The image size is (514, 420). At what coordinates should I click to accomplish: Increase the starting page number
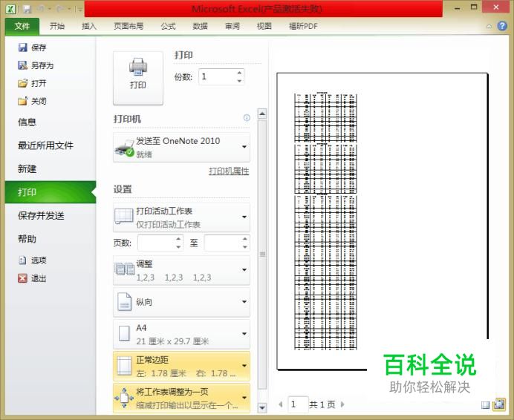(x=178, y=239)
